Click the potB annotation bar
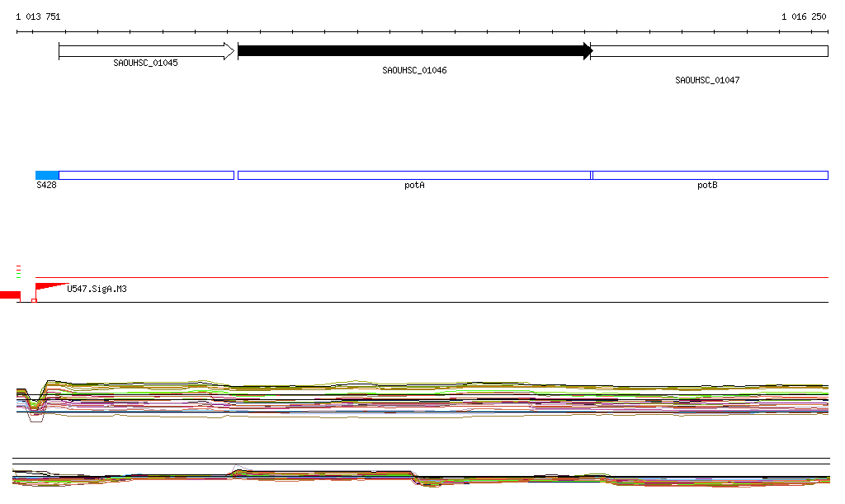The image size is (845, 504). pyautogui.click(x=710, y=175)
